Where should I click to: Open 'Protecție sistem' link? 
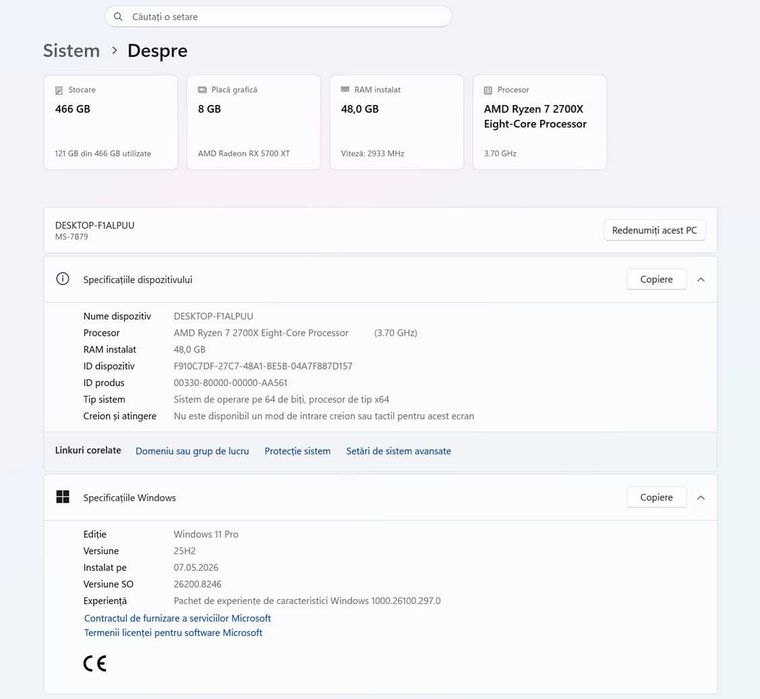298,451
